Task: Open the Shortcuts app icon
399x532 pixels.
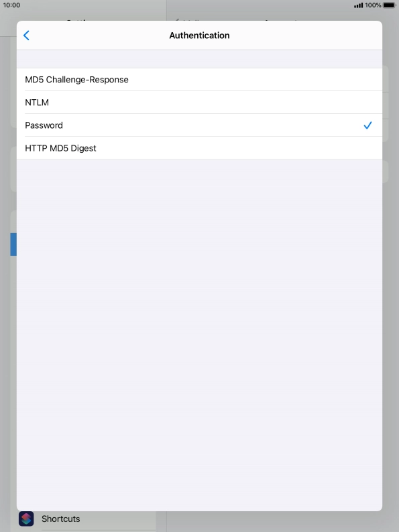Action: (26, 519)
